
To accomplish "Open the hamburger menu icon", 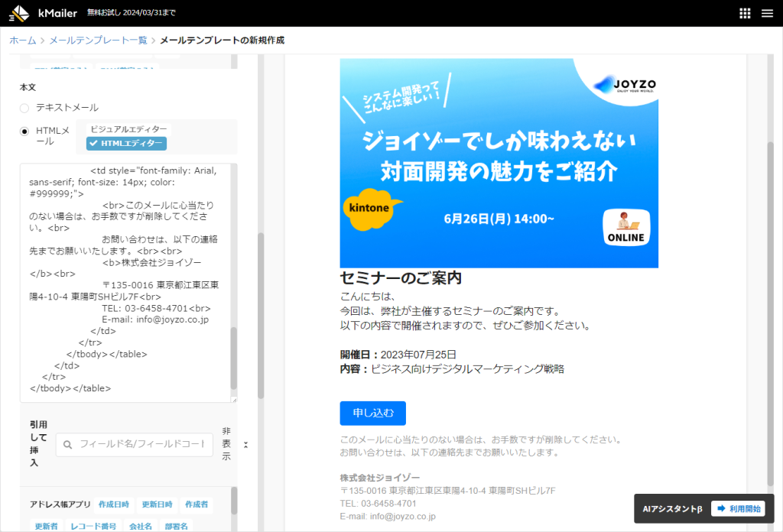I will tap(767, 14).
